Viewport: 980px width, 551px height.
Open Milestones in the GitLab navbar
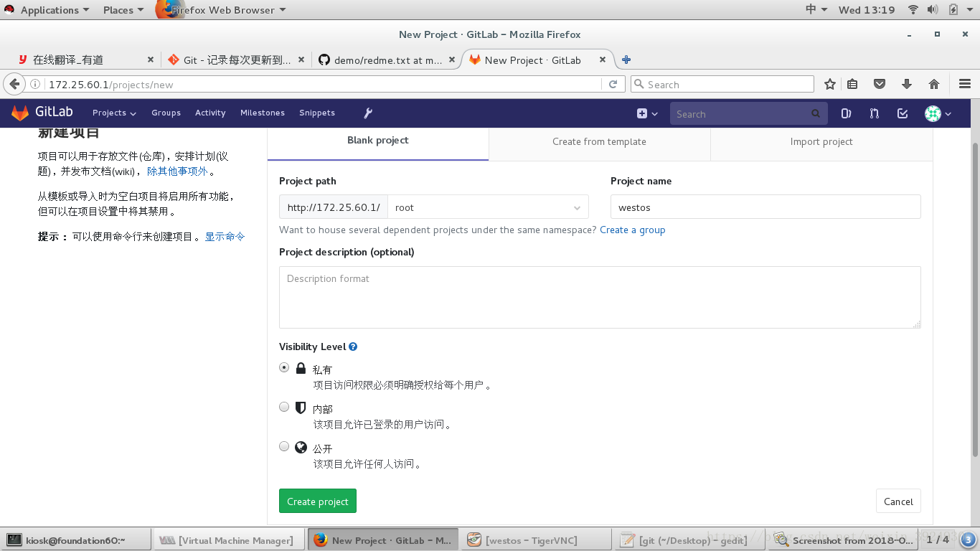pos(263,113)
